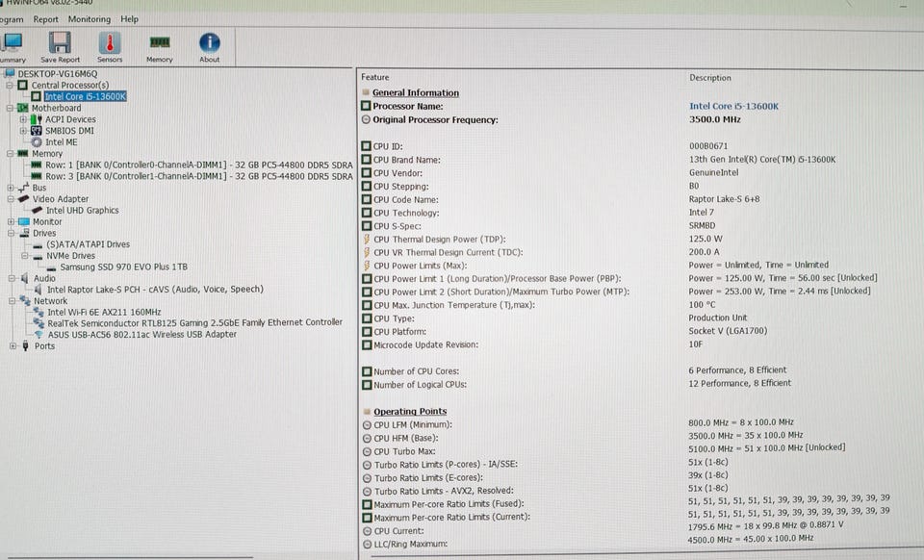
Task: Click the Intel Wi-Fi 6E AX211 adapter icon
Action: point(38,312)
